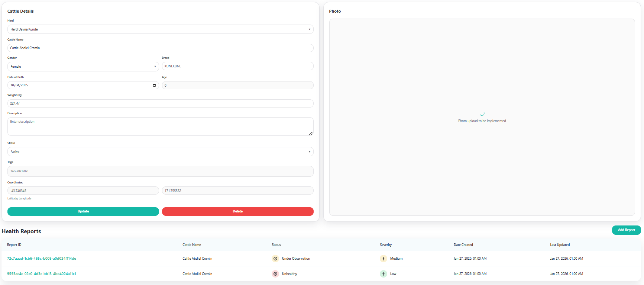644x285 pixels.
Task: Click the Unhealthy status icon
Action: (x=275, y=274)
